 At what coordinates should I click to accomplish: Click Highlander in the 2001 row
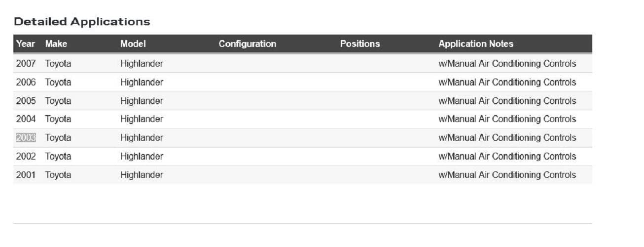point(142,175)
